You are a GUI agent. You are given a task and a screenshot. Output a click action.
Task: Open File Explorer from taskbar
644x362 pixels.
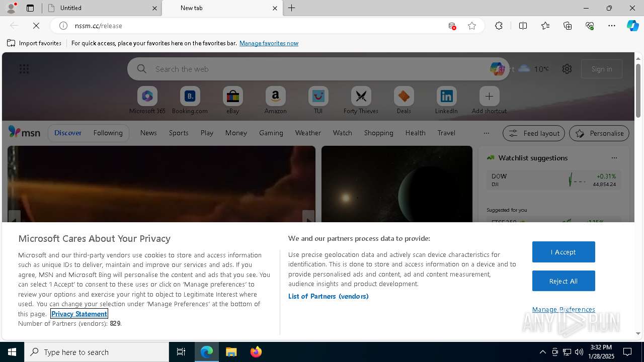point(231,352)
